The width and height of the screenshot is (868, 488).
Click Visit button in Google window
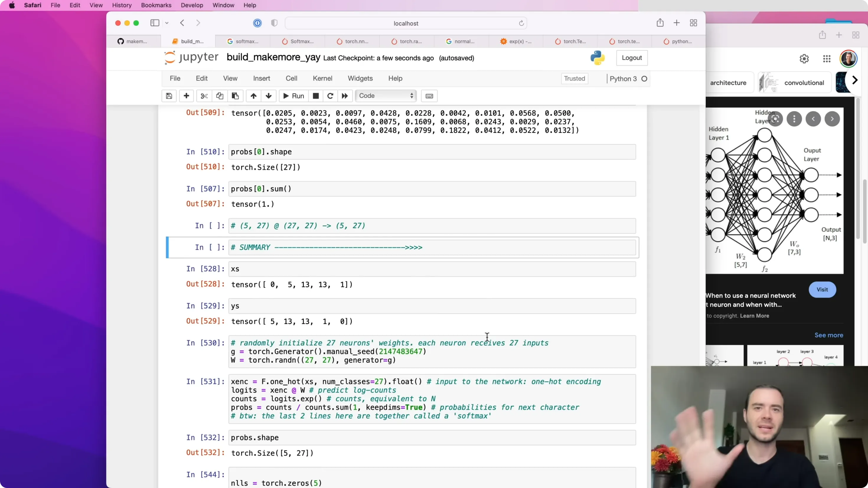click(822, 290)
